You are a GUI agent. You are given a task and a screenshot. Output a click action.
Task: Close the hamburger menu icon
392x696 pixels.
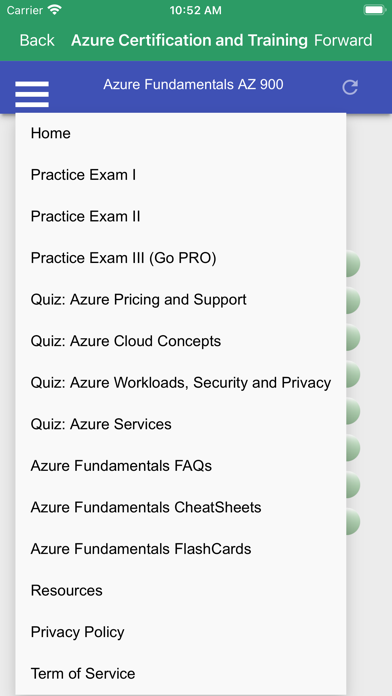[x=32, y=94]
